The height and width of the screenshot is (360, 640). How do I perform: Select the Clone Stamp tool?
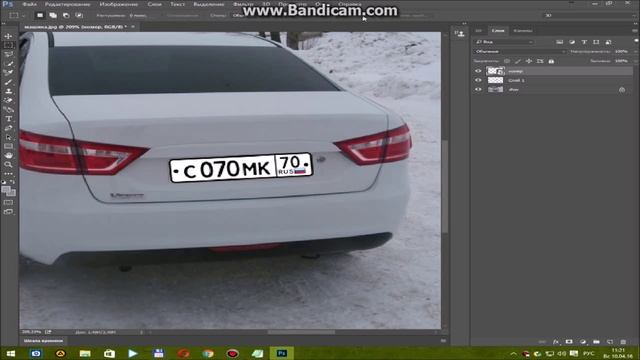tap(8, 91)
